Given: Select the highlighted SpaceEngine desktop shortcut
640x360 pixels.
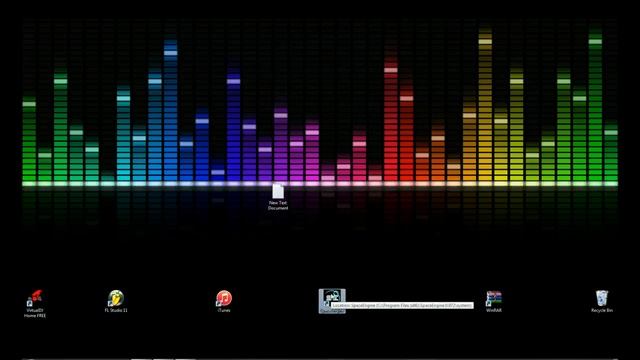Looking at the screenshot, I should click(x=332, y=301).
